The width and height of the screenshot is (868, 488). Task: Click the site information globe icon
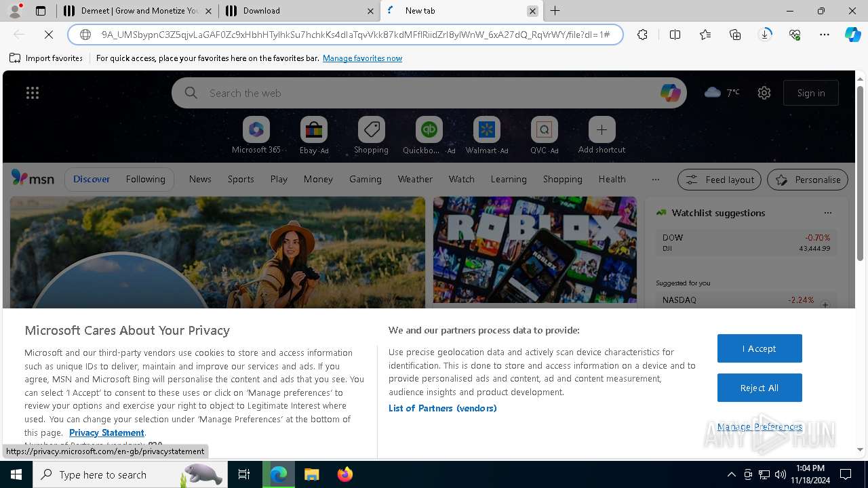tap(85, 35)
